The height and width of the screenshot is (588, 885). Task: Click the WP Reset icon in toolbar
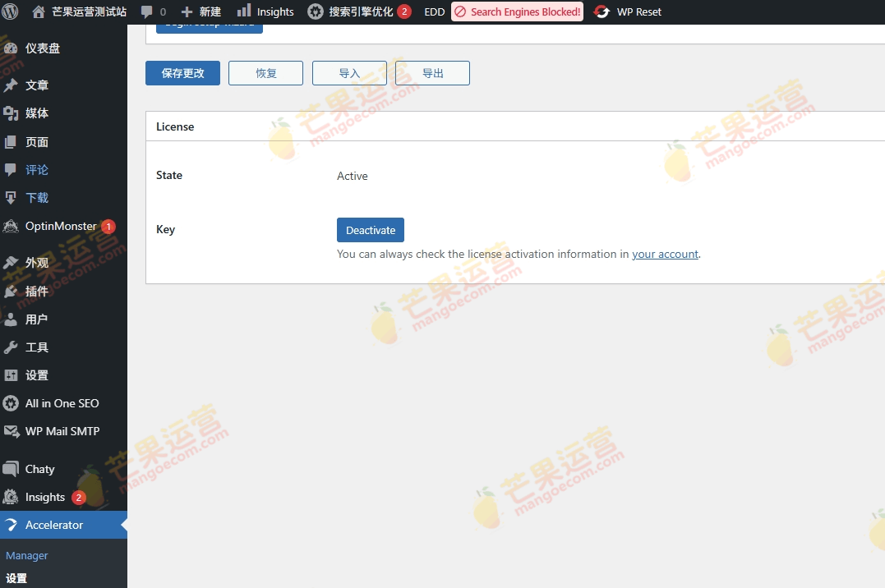[602, 11]
